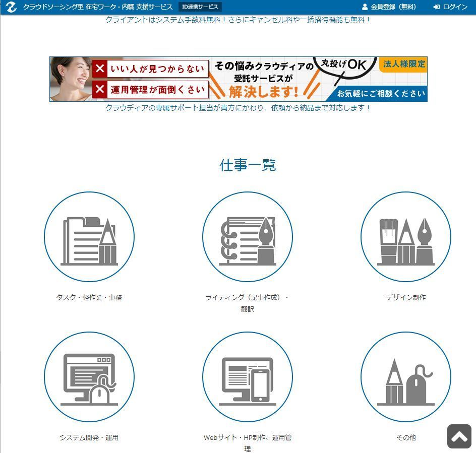Screen dimensions: 476x453
Task: Click the 会員登録（無料） link
Action: pos(389,7)
